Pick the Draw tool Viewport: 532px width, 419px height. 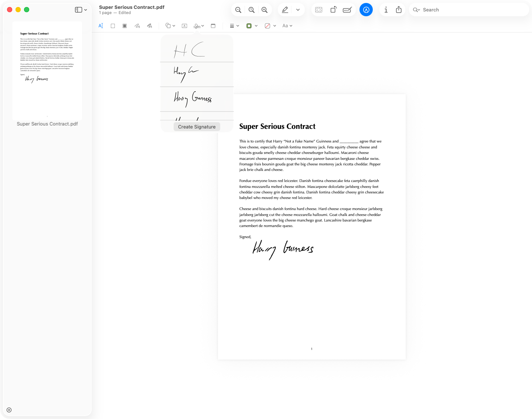[x=149, y=26]
